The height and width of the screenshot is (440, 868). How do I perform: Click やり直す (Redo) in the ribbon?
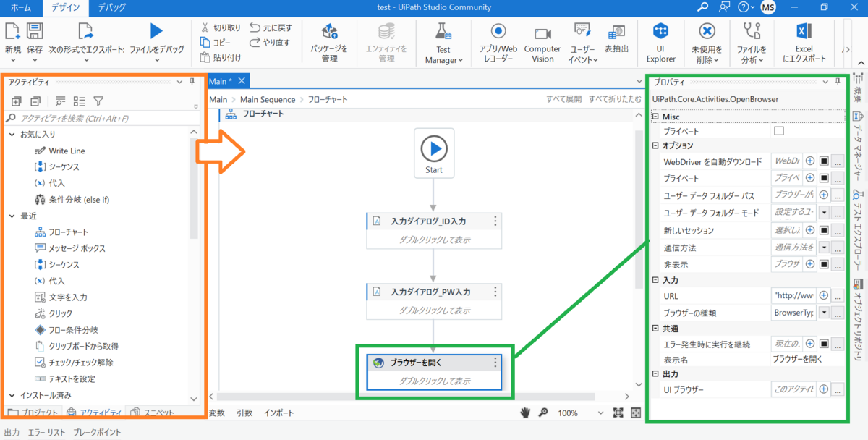tap(269, 43)
